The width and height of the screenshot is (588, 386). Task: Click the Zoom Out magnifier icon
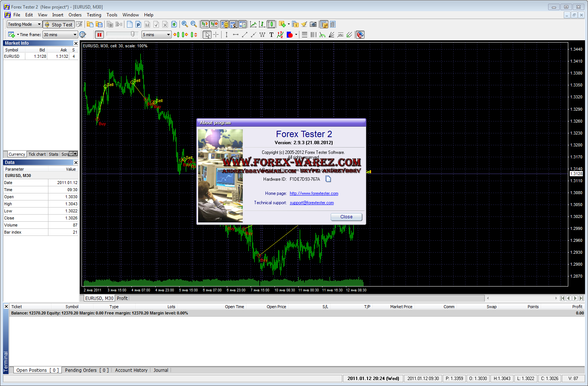click(x=194, y=24)
